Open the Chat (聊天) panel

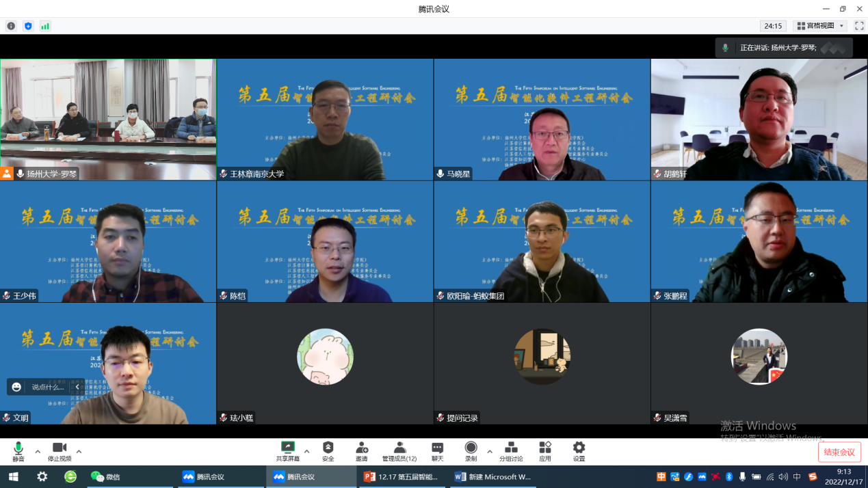[x=437, y=450]
